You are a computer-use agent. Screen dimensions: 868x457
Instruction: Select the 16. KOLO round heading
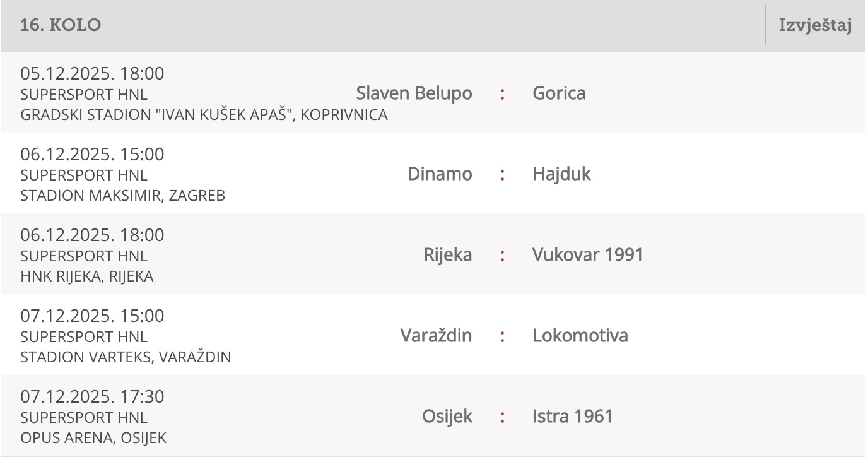[61, 26]
